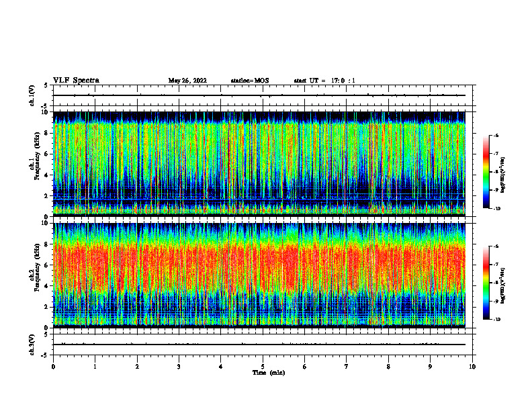Click the ch.1 voltage waveform trace

[259, 95]
